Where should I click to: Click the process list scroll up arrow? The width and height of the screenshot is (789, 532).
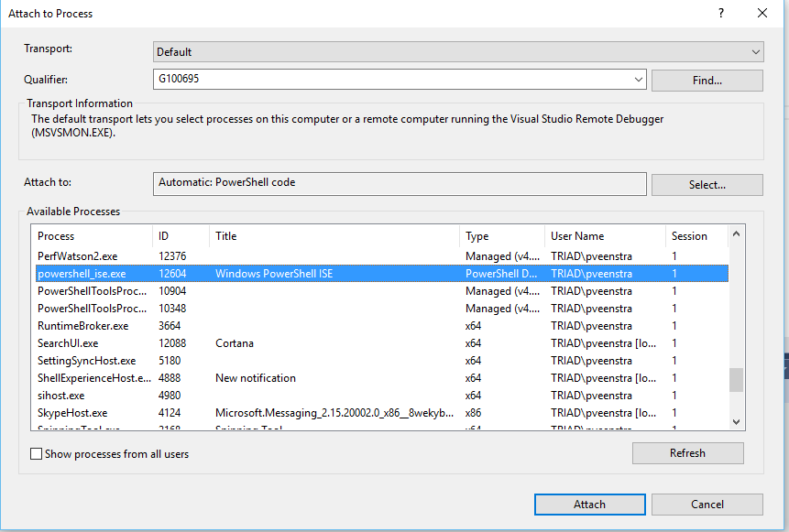point(736,233)
